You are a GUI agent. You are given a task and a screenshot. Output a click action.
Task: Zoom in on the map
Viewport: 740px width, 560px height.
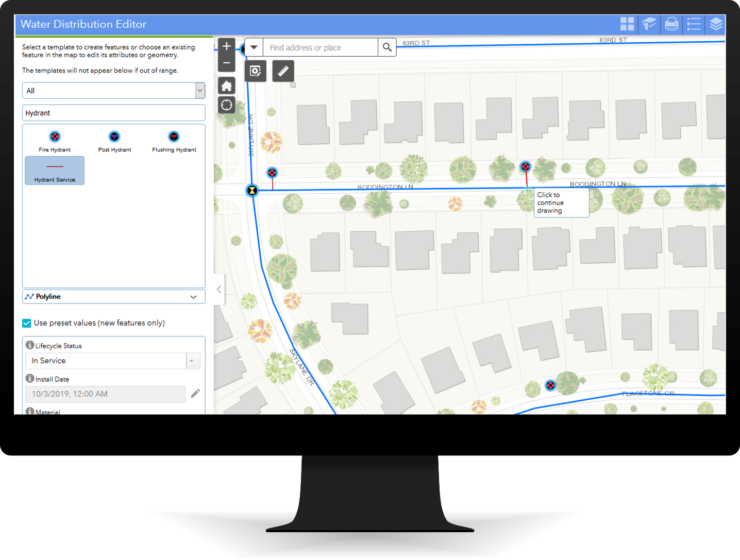point(227,46)
